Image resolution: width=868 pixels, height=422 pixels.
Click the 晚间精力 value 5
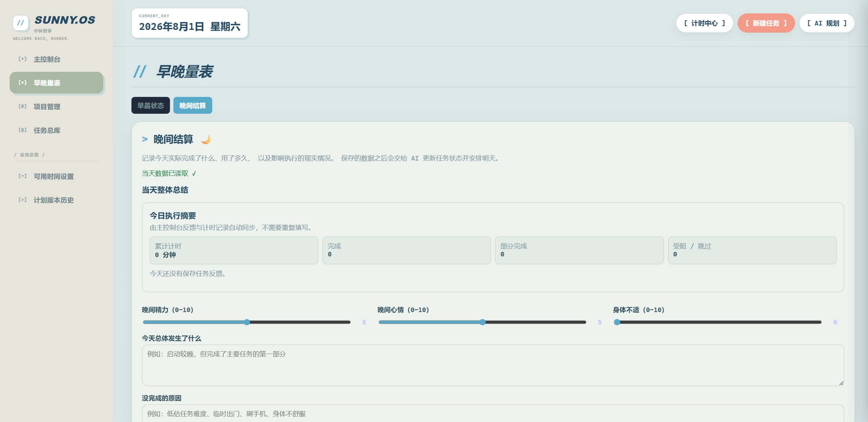[364, 322]
